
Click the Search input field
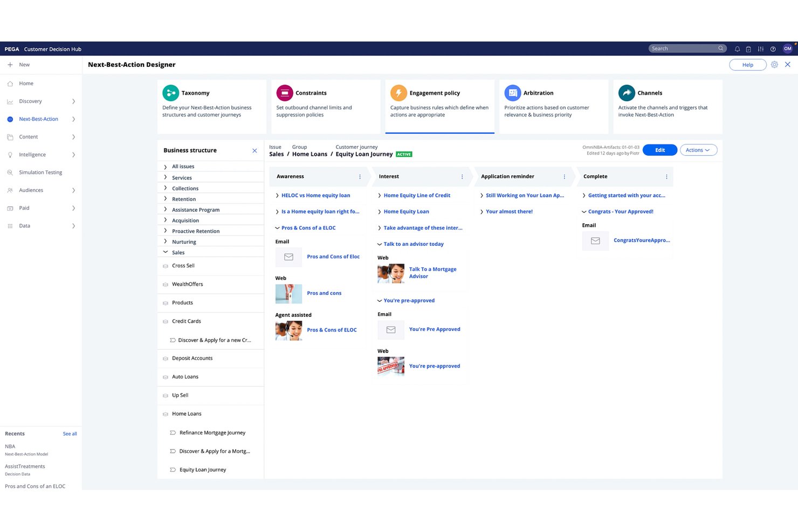pos(687,49)
